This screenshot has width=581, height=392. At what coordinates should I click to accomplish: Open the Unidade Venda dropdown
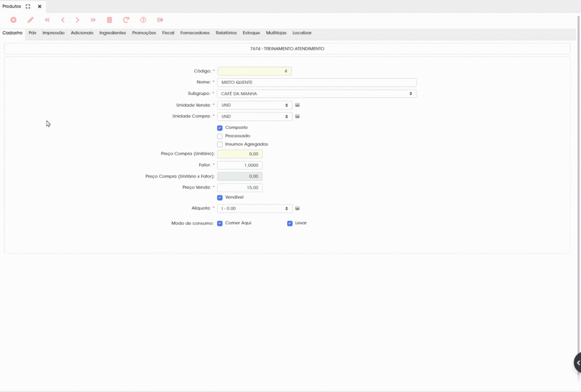(x=255, y=105)
